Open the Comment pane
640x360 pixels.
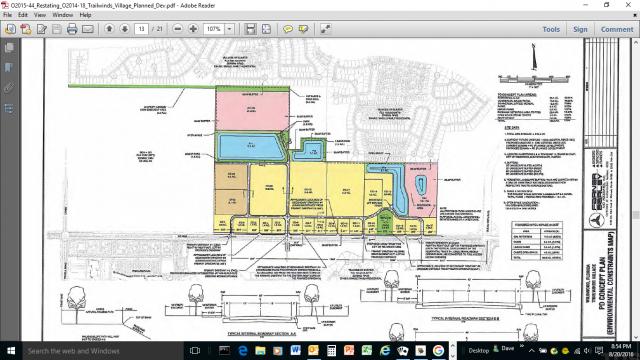coord(617,29)
